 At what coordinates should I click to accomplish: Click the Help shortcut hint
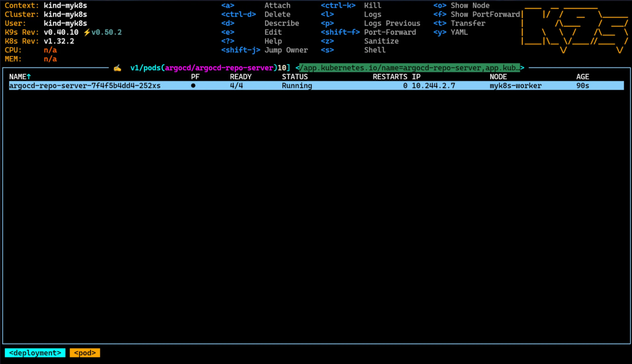[x=273, y=41]
